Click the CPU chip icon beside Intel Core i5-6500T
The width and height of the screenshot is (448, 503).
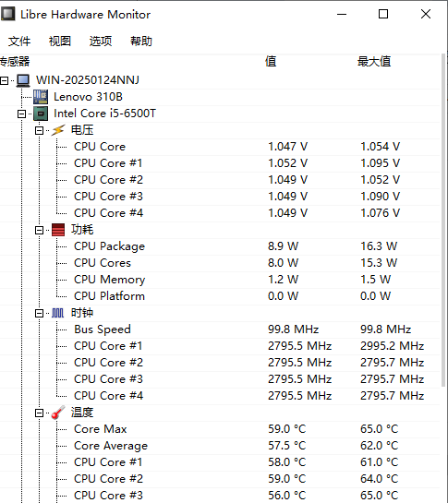(41, 114)
